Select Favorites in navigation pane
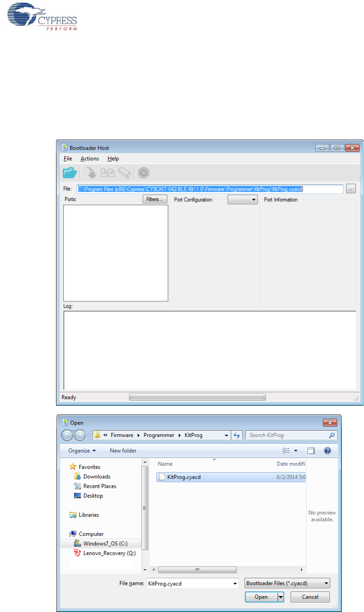This screenshot has width=364, height=612. (x=89, y=467)
